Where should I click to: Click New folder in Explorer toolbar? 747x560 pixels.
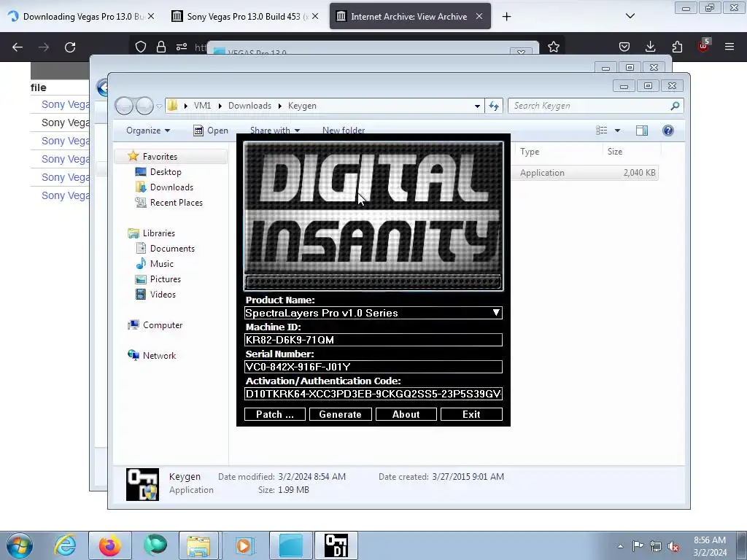click(344, 131)
